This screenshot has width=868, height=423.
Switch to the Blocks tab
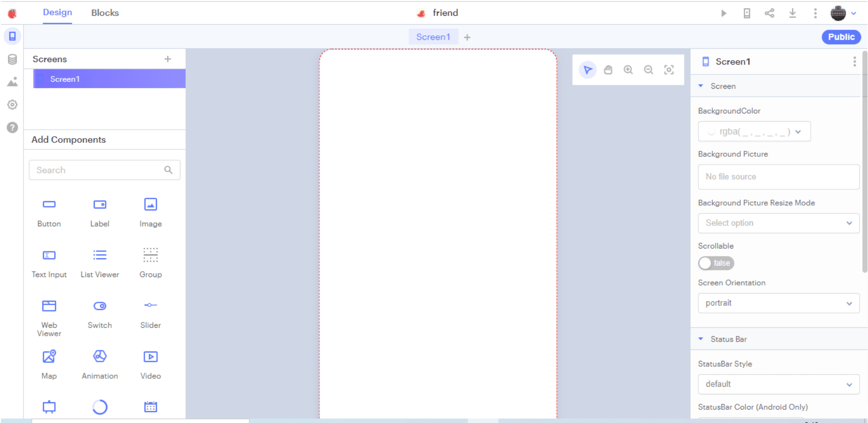[x=105, y=13]
